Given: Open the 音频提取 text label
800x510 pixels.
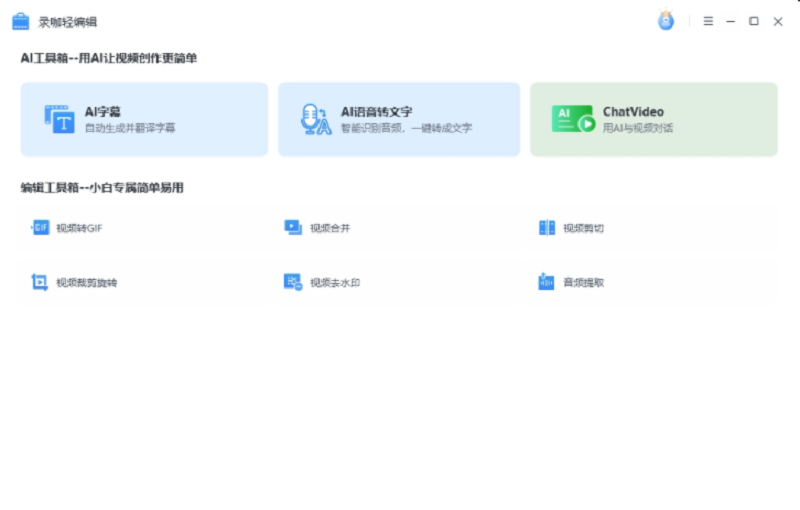Looking at the screenshot, I should 583,282.
